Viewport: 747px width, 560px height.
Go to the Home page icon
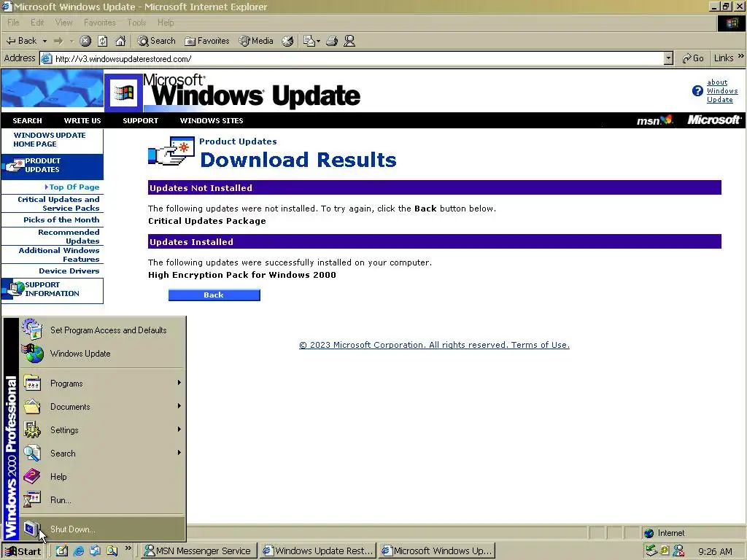[120, 41]
